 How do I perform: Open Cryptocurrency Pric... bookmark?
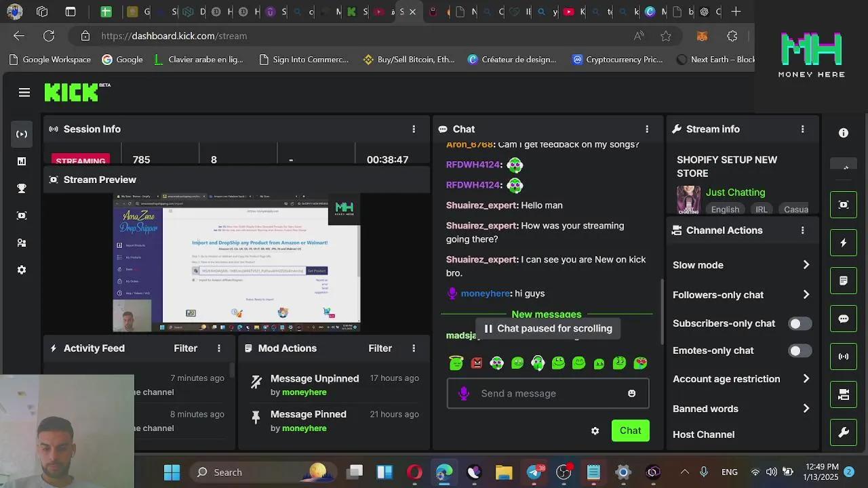click(x=618, y=60)
